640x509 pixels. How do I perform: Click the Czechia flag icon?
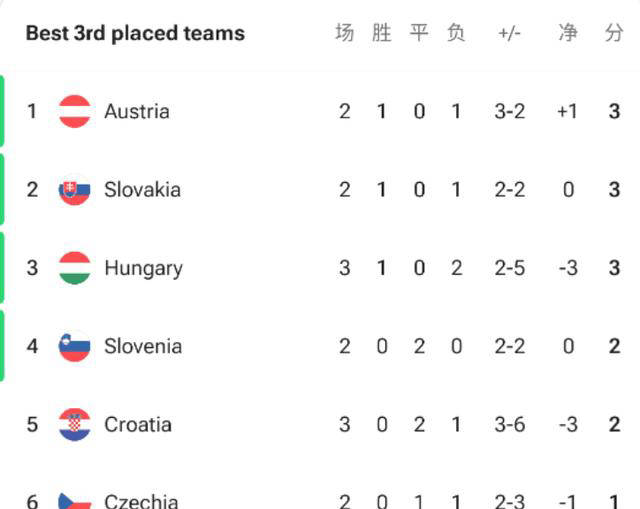(x=75, y=500)
